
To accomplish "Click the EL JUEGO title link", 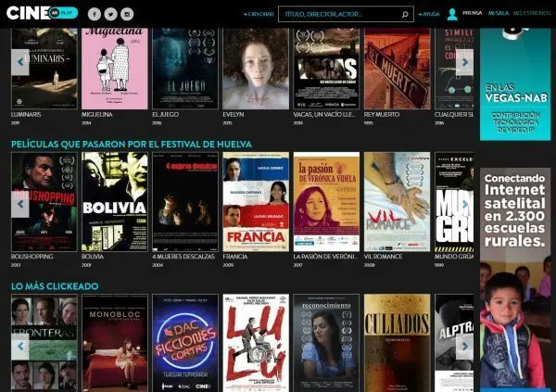I will click(x=165, y=115).
